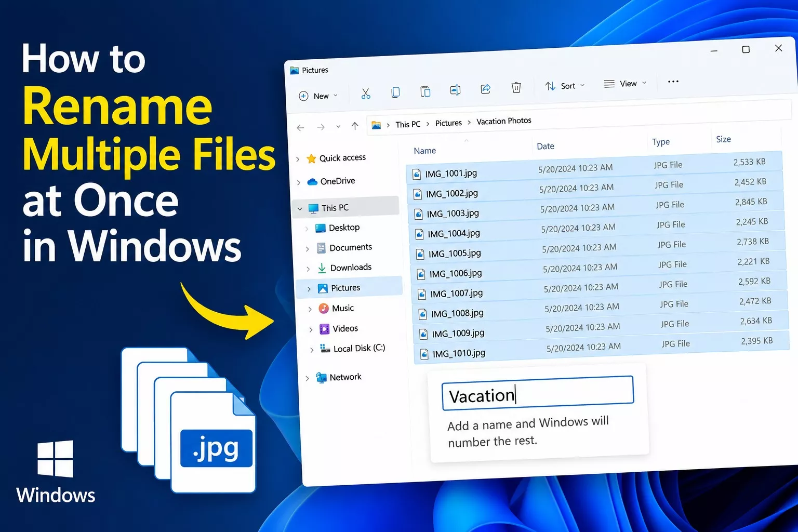The height and width of the screenshot is (532, 798).
Task: Click the Pictures window title icon
Action: click(295, 71)
